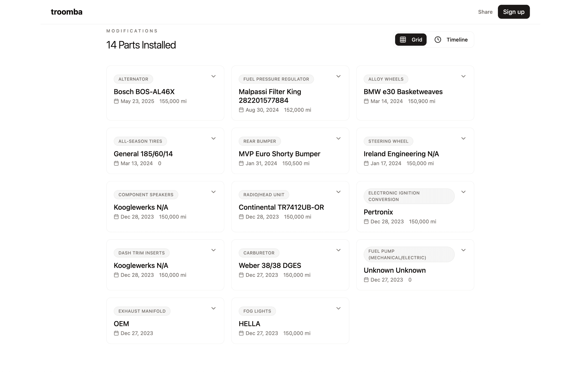Click the Sign up button
The width and height of the screenshot is (588, 372).
[x=514, y=12]
